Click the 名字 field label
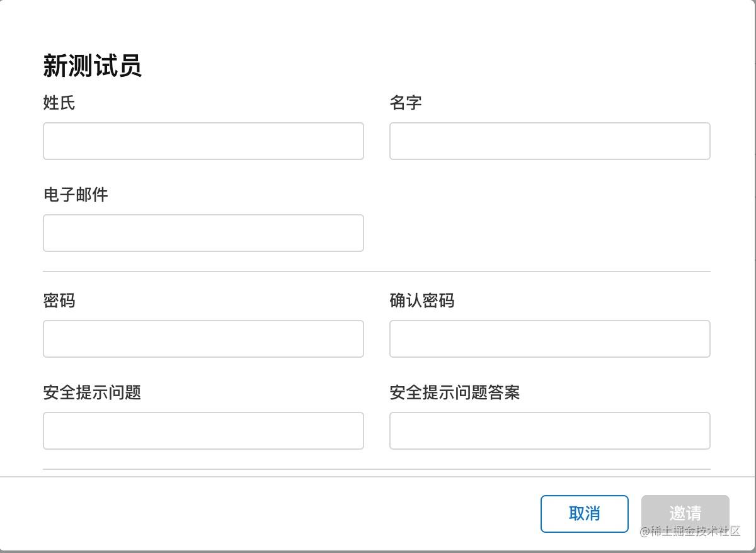 click(x=406, y=103)
